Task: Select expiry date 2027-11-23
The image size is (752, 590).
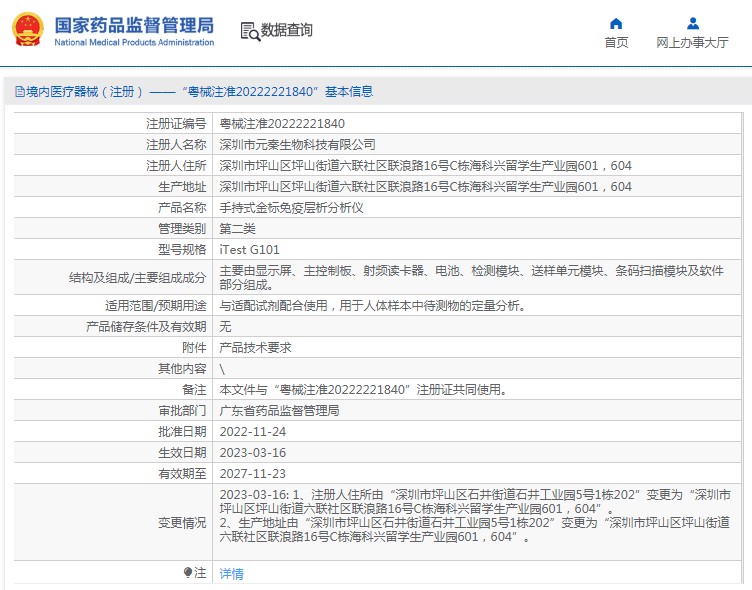Action: click(253, 474)
